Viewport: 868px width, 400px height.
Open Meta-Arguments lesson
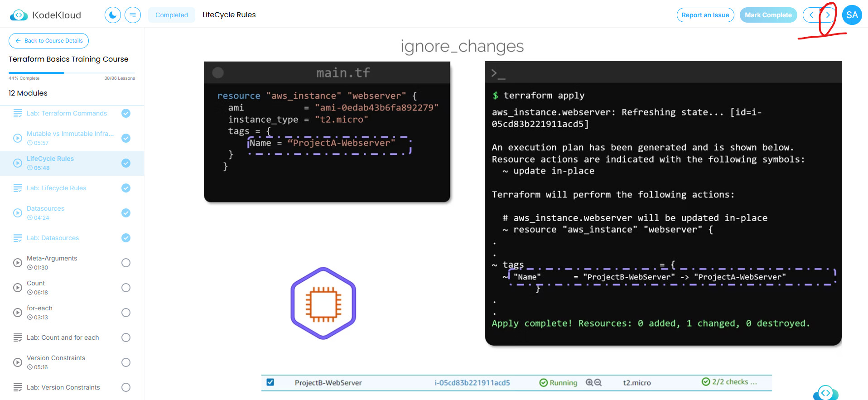pos(52,258)
